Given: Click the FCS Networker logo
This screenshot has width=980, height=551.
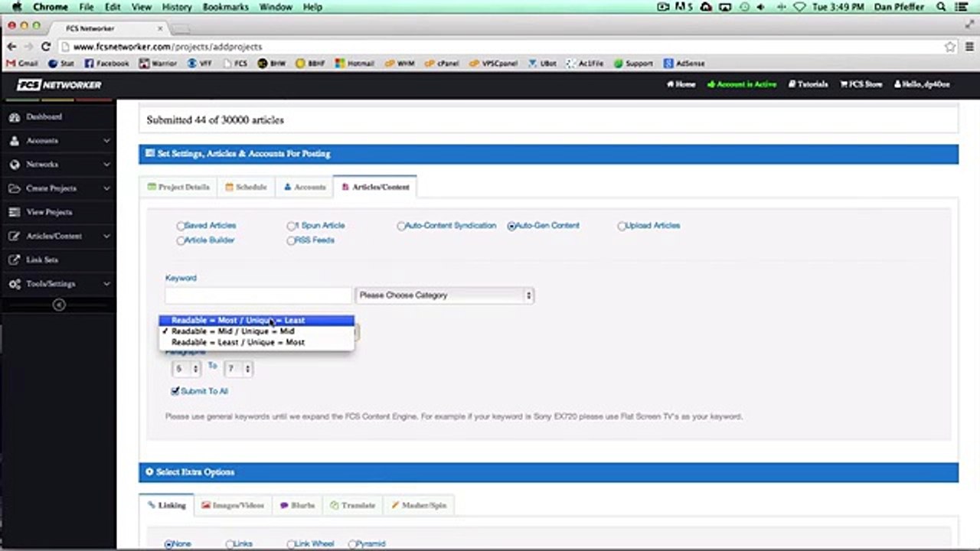Looking at the screenshot, I should [59, 85].
